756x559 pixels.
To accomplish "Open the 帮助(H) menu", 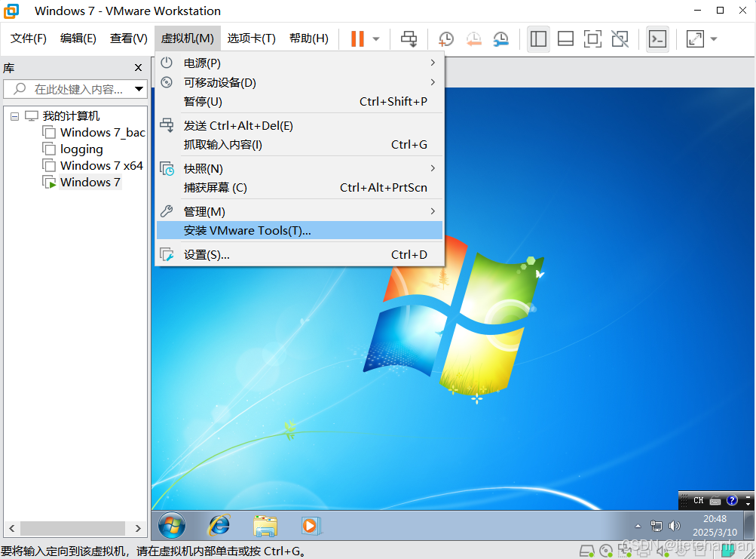I will (309, 38).
